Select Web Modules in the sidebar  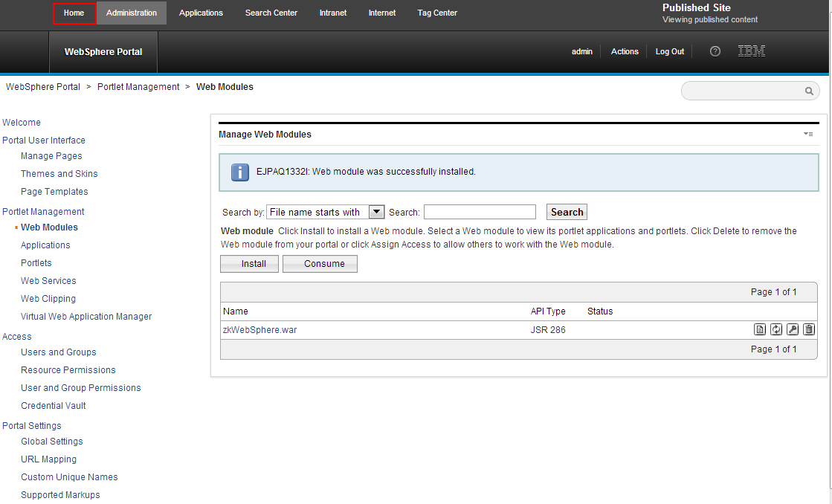coord(49,227)
